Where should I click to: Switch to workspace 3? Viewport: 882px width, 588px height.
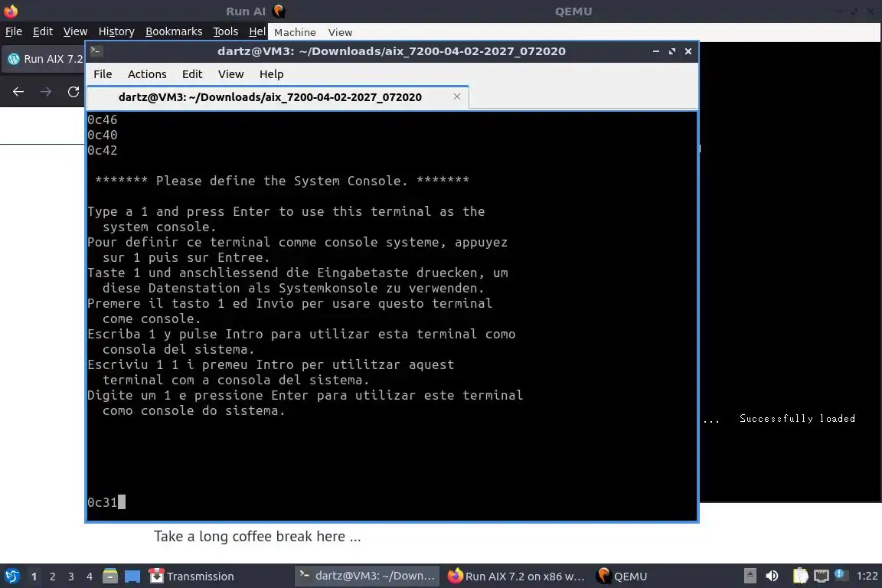point(71,577)
